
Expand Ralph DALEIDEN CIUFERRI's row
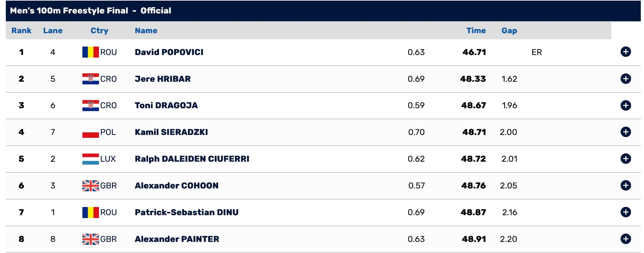point(625,158)
